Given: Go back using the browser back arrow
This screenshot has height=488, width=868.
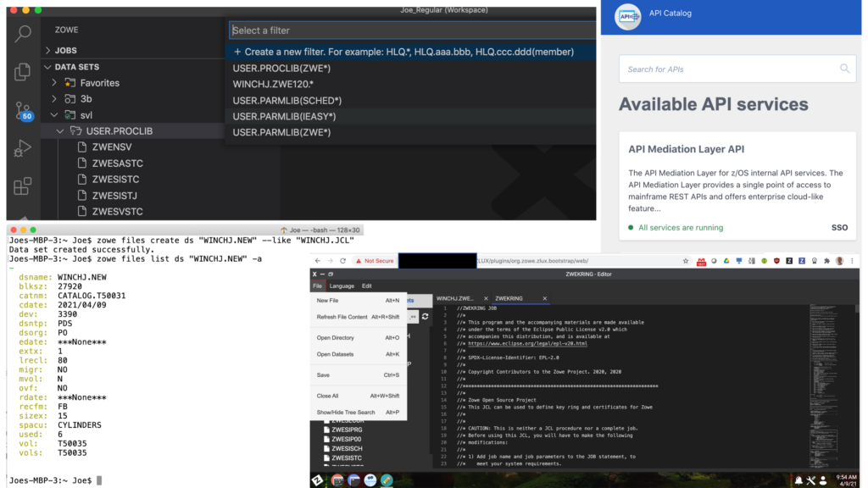Looking at the screenshot, I should point(318,261).
